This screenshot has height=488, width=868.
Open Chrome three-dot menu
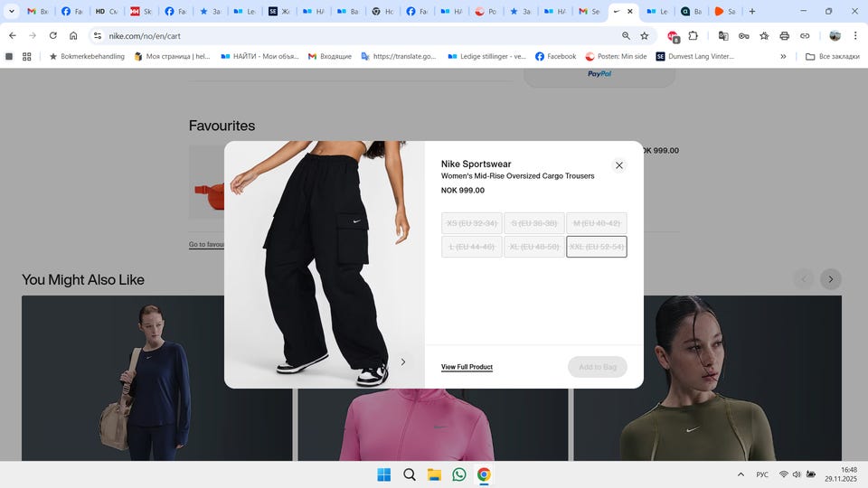point(855,35)
